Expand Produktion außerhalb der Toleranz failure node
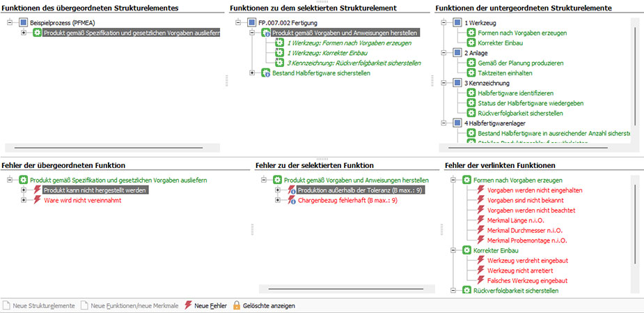This screenshot has width=644, height=313. pyautogui.click(x=278, y=190)
